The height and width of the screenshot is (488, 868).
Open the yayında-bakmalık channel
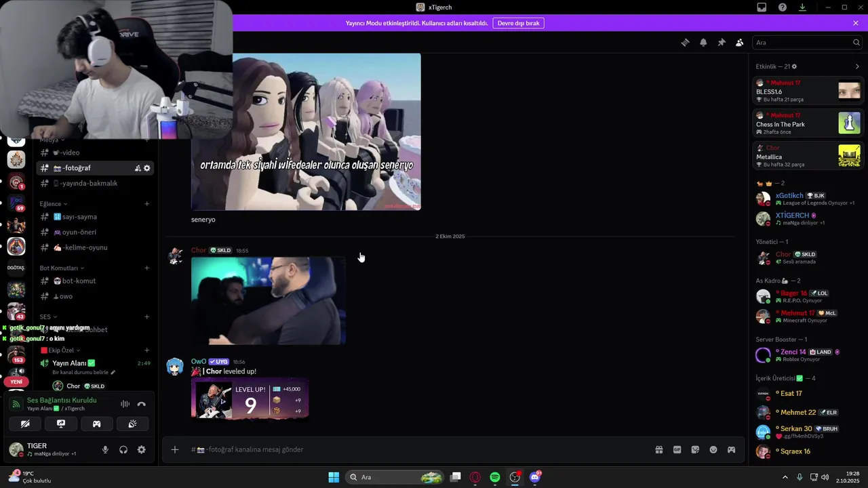point(95,183)
